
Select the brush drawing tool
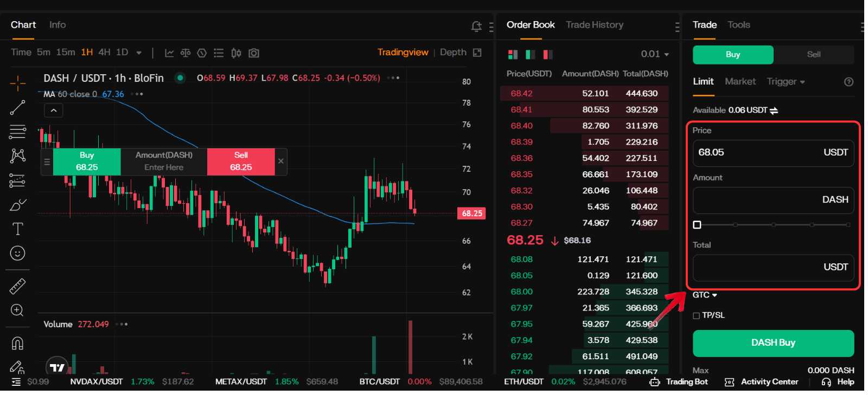coord(17,205)
